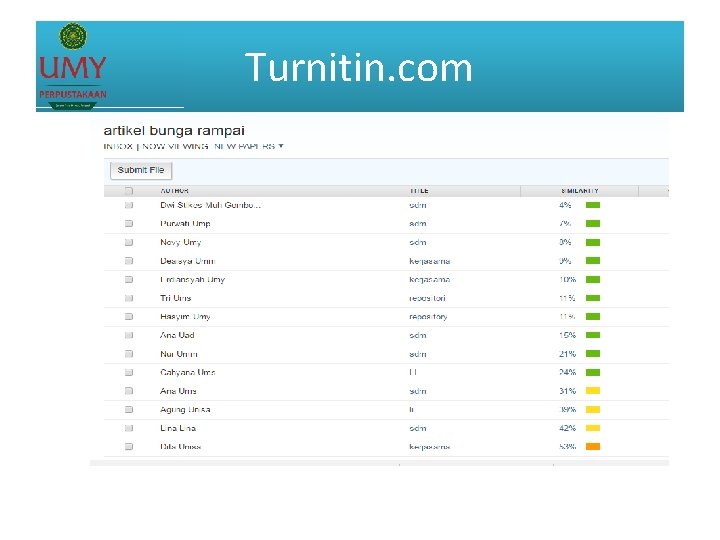The width and height of the screenshot is (720, 540).
Task: Click author name Tri Ums
Action: pos(175,298)
